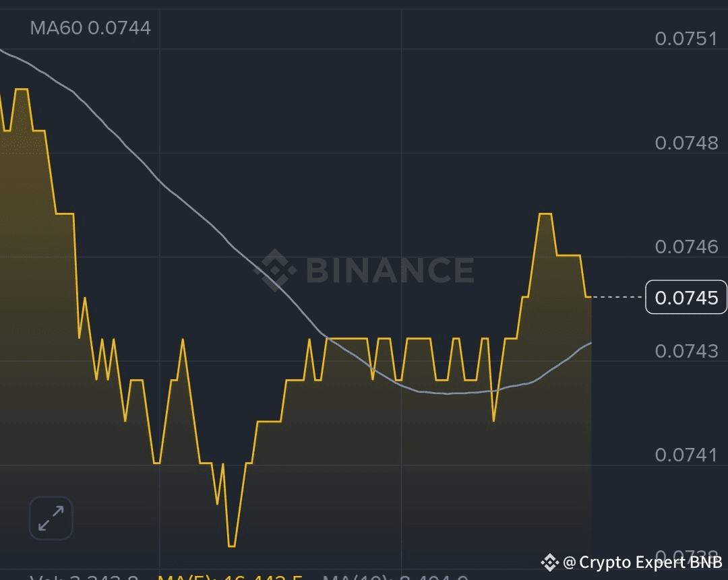728x580 pixels.
Task: Click the 0.0746 price axis label
Action: pos(686,247)
